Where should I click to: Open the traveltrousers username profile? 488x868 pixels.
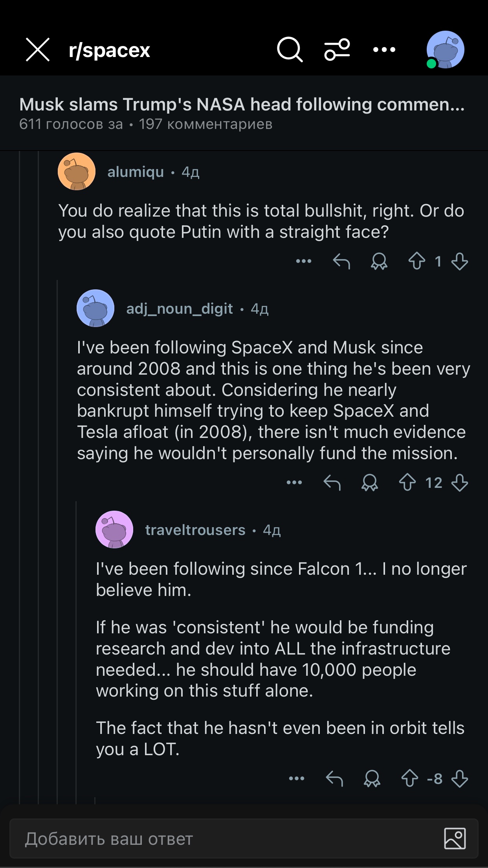195,530
